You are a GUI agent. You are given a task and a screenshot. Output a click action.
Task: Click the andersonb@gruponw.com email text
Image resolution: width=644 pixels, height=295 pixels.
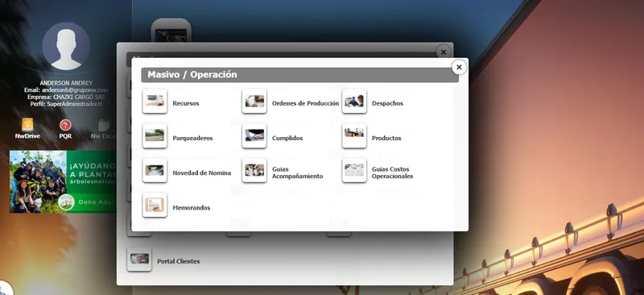(75, 90)
